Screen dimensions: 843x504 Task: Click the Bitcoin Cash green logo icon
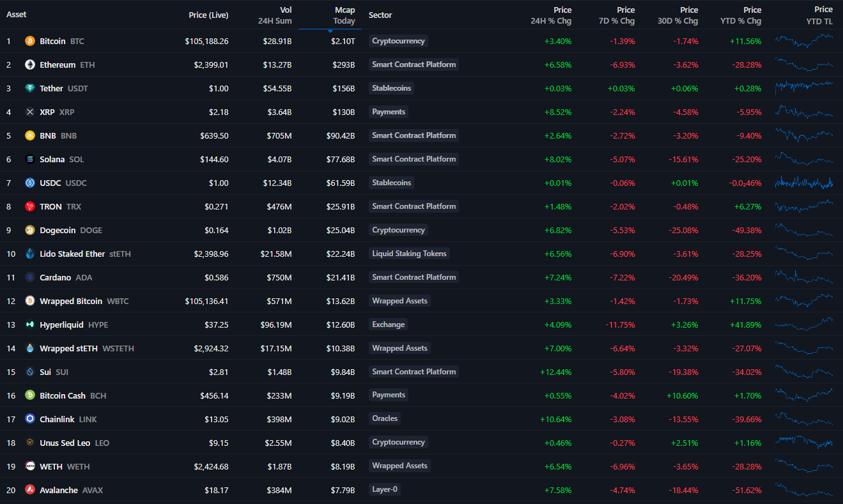click(30, 395)
